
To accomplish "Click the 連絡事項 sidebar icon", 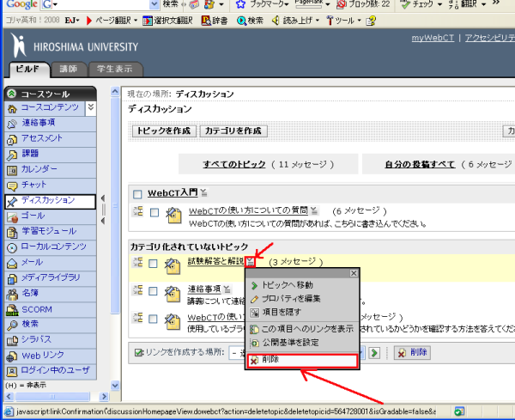I will click(x=12, y=124).
